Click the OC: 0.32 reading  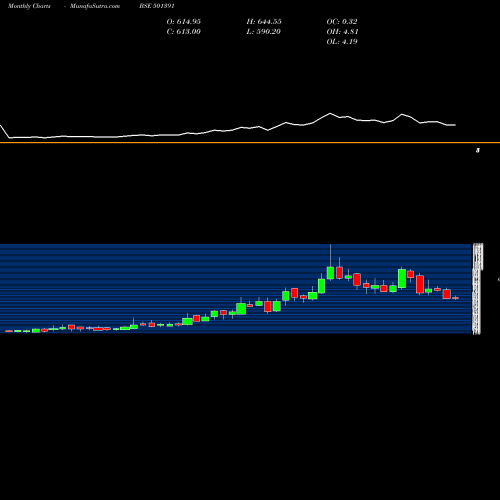[342, 21]
